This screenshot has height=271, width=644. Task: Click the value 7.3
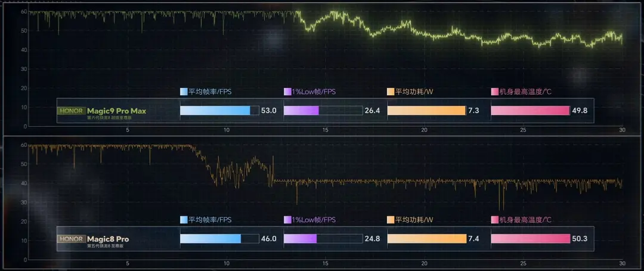[473, 111]
